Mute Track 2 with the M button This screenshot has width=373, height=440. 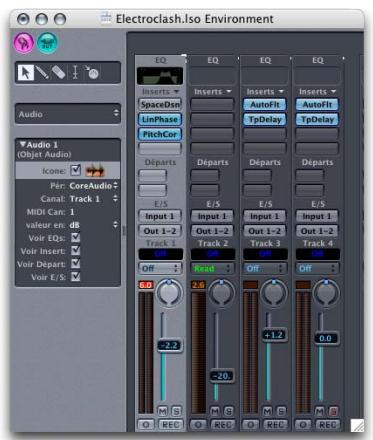click(215, 411)
